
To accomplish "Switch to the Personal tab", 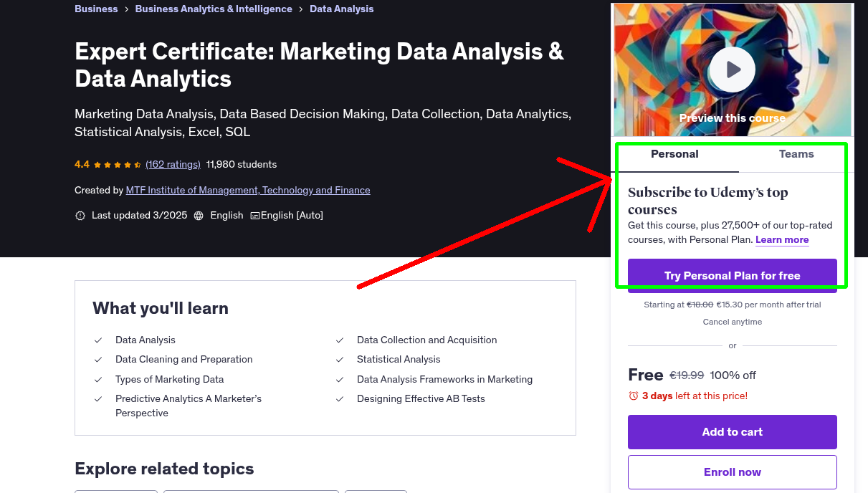I will coord(674,155).
